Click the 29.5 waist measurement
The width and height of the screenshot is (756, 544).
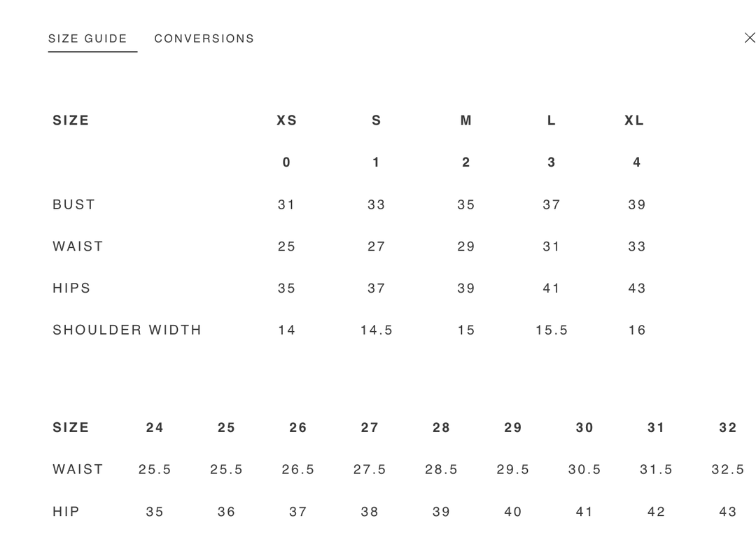pyautogui.click(x=513, y=469)
